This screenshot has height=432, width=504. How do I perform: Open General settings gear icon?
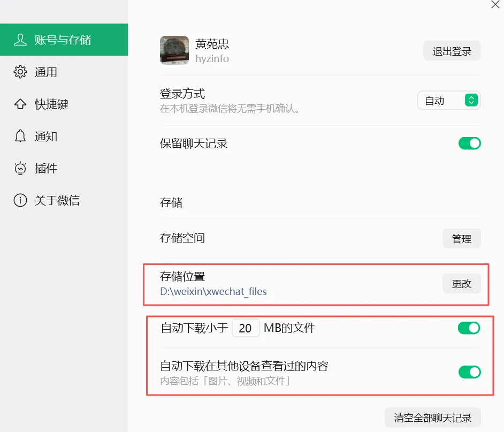(x=20, y=72)
